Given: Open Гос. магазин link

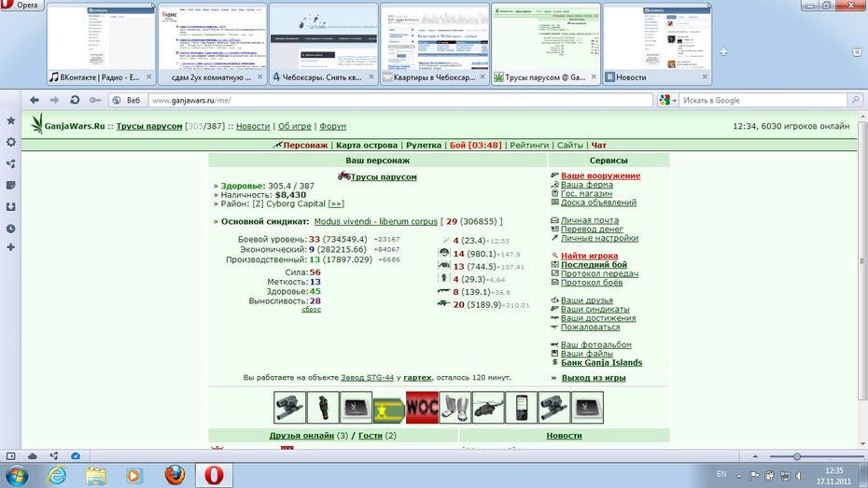Looking at the screenshot, I should click(586, 194).
